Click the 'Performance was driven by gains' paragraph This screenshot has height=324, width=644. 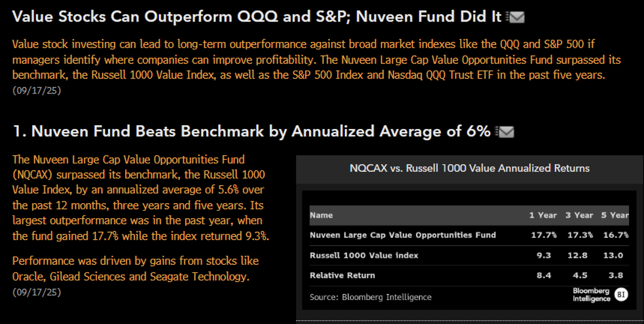pyautogui.click(x=135, y=269)
